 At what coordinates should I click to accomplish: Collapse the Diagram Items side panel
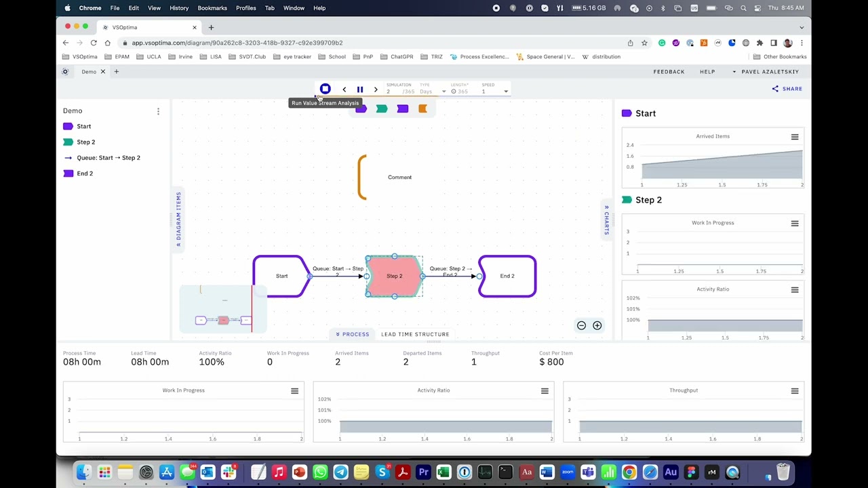point(178,219)
